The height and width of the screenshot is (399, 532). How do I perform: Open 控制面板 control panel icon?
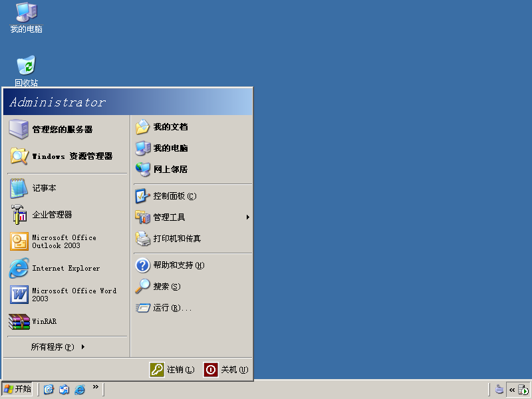coord(142,196)
